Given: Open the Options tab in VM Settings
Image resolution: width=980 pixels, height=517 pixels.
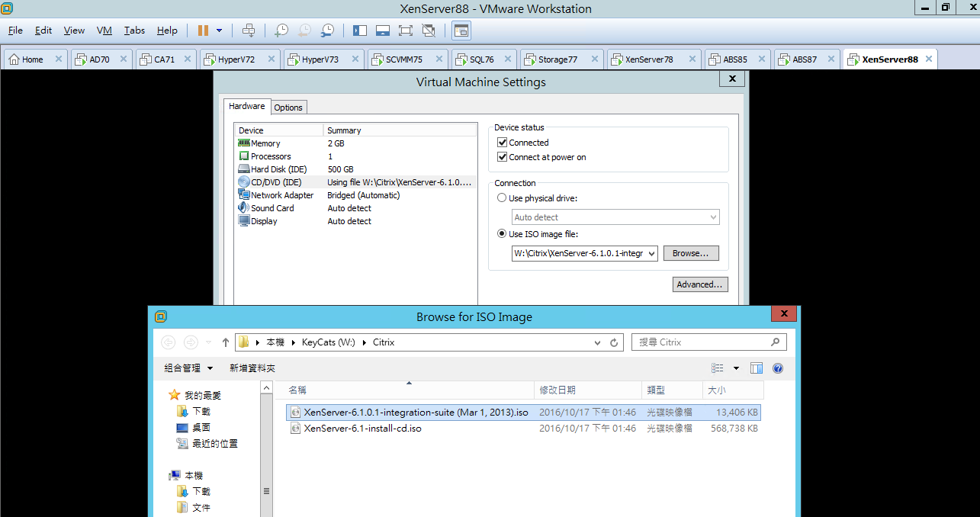Looking at the screenshot, I should [288, 108].
